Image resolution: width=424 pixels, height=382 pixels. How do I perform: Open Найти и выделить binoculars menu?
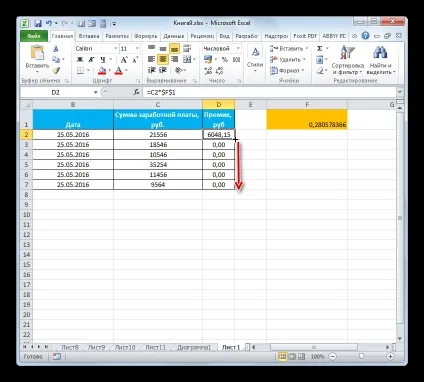pyautogui.click(x=380, y=60)
